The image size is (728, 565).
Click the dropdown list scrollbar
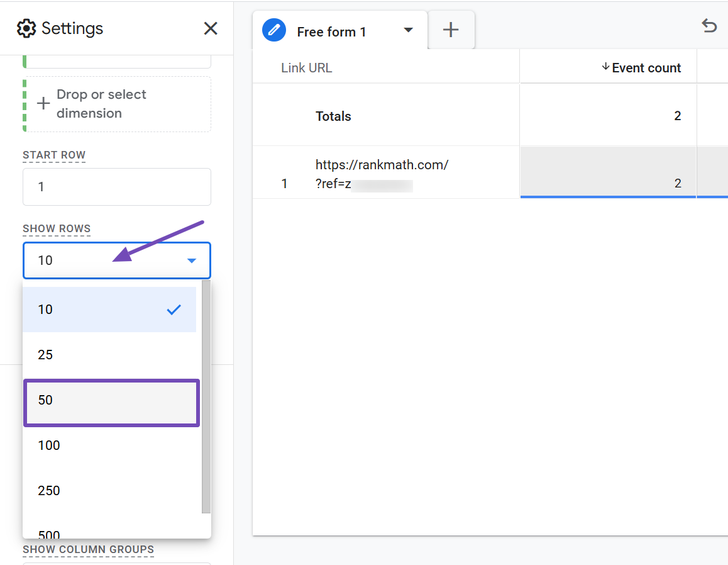click(x=206, y=396)
